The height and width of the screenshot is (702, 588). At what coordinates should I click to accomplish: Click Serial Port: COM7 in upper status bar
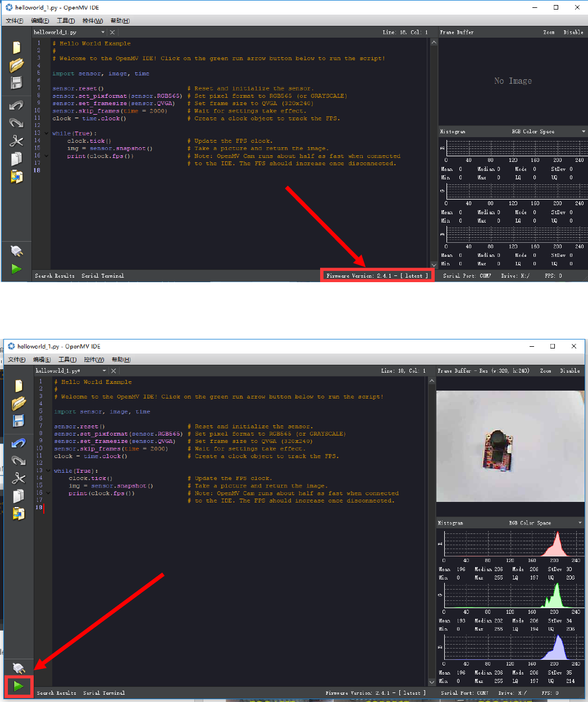467,276
